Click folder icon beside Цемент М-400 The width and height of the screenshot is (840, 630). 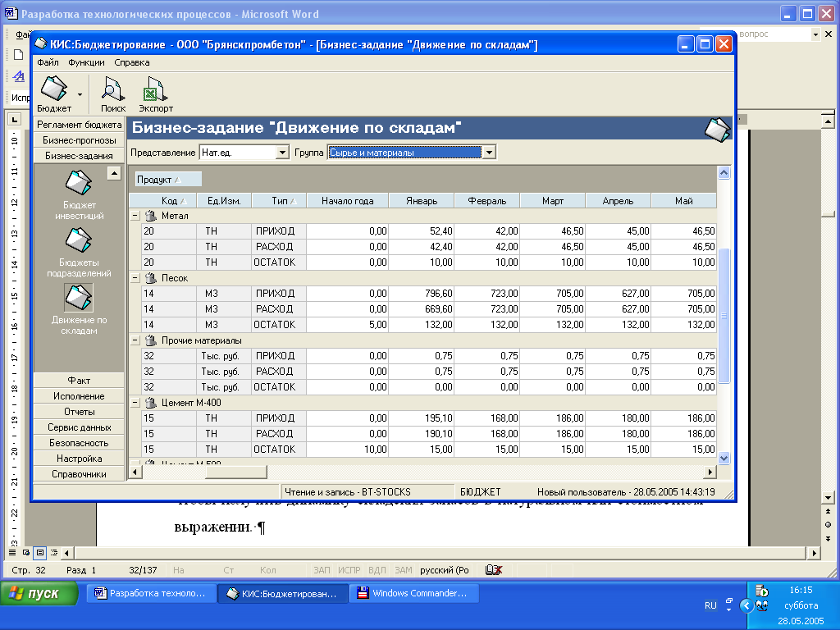[151, 403]
